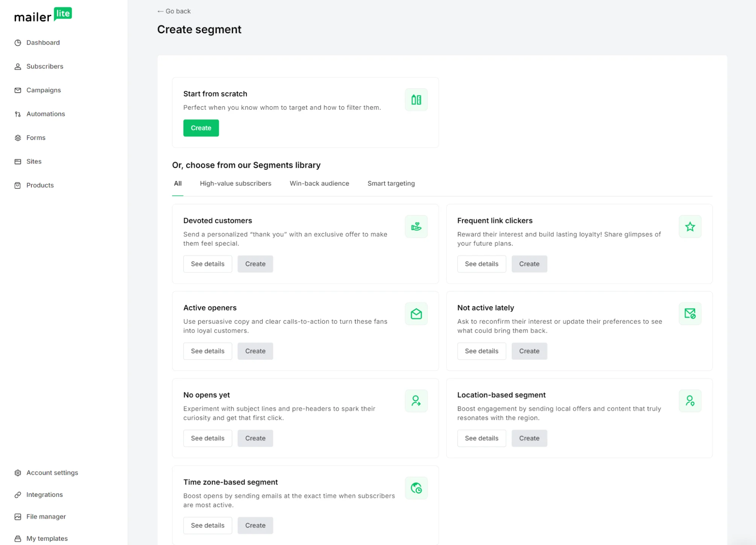Click the Devoted customers hand-heart icon
Screen dimensions: 756x545
[x=416, y=227]
